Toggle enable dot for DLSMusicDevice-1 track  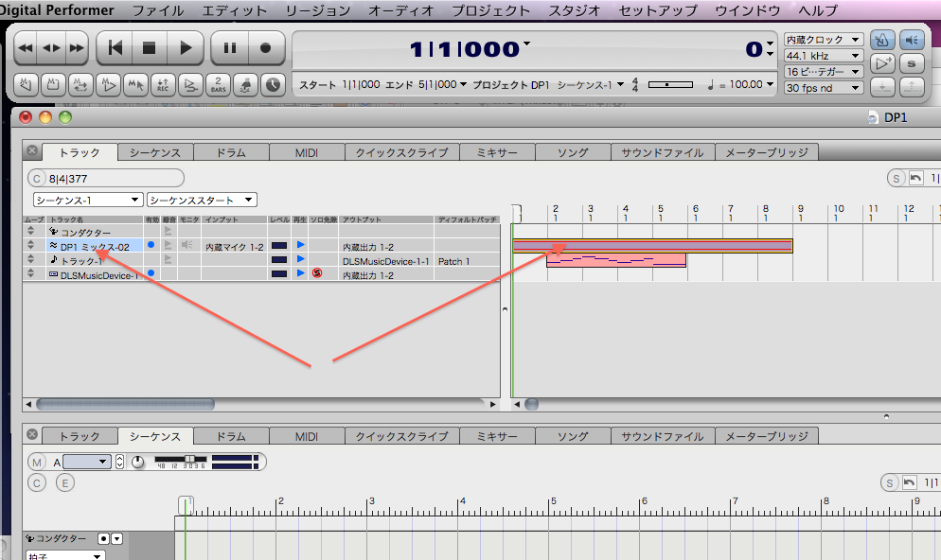(151, 272)
